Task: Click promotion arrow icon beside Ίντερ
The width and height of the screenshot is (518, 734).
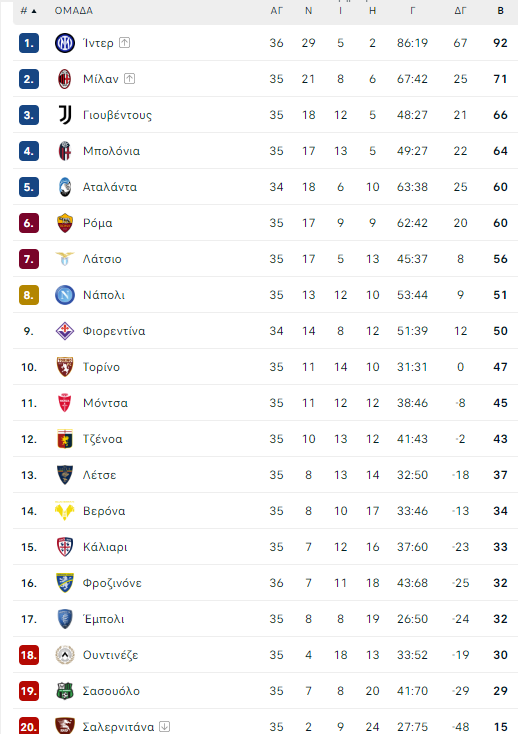Action: click(x=124, y=43)
